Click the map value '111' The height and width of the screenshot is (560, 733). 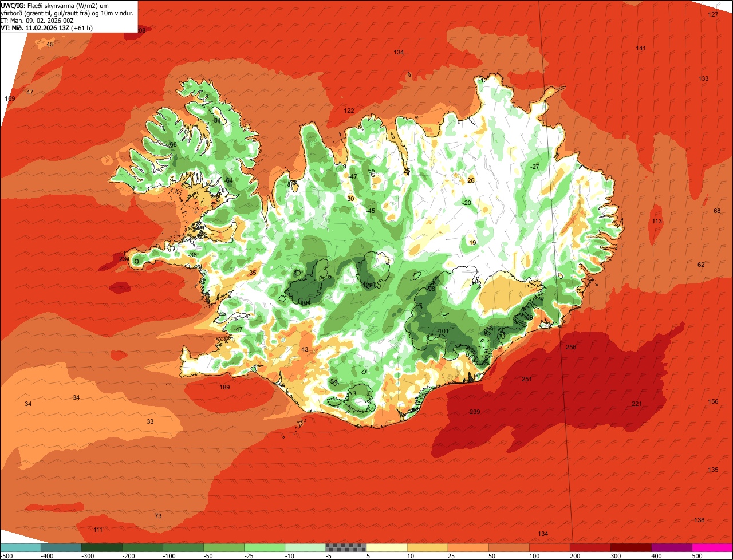98,530
